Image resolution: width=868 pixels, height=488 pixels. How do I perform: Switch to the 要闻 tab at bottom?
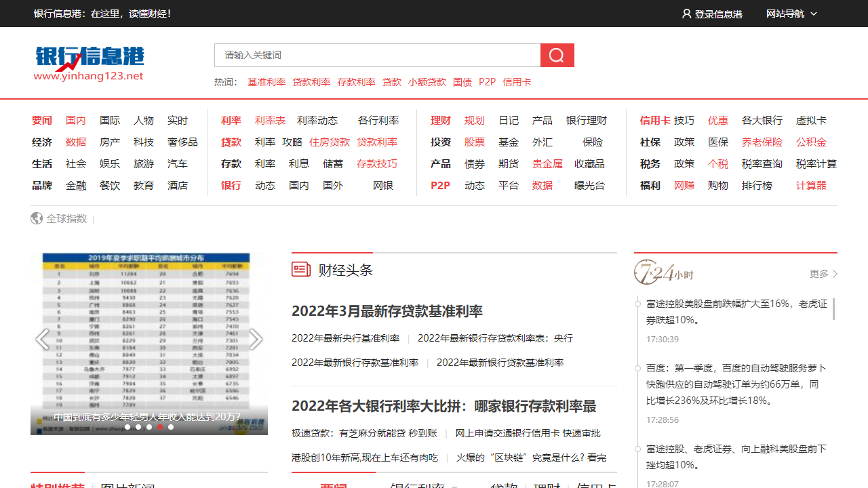(x=333, y=486)
